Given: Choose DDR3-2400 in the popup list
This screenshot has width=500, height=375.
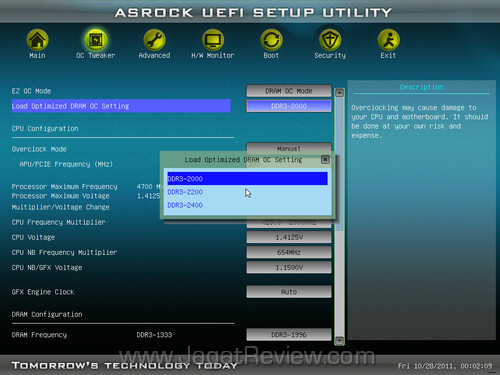Looking at the screenshot, I should [x=247, y=205].
